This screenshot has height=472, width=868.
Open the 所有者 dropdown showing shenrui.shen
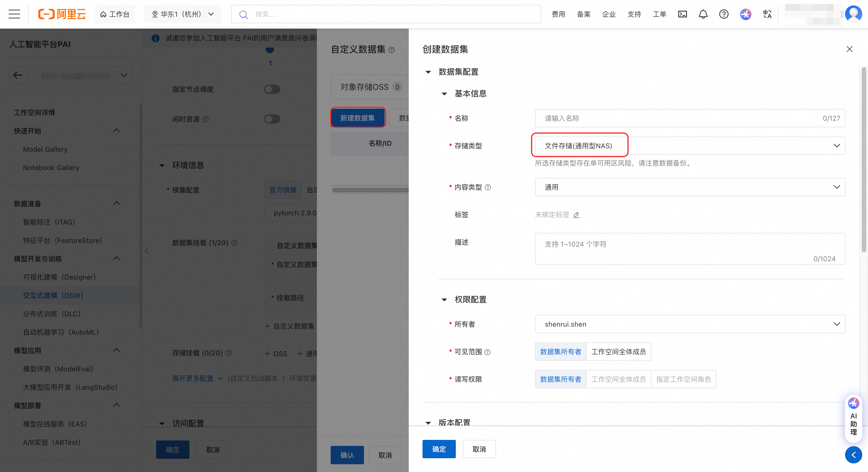[x=689, y=324]
